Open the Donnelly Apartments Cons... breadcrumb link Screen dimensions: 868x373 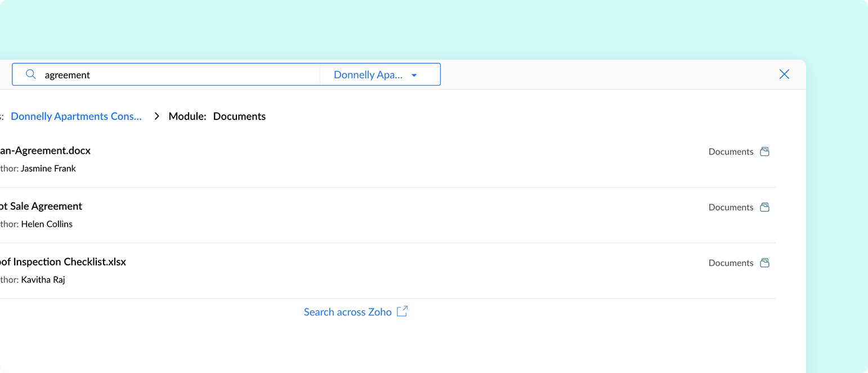click(x=77, y=117)
